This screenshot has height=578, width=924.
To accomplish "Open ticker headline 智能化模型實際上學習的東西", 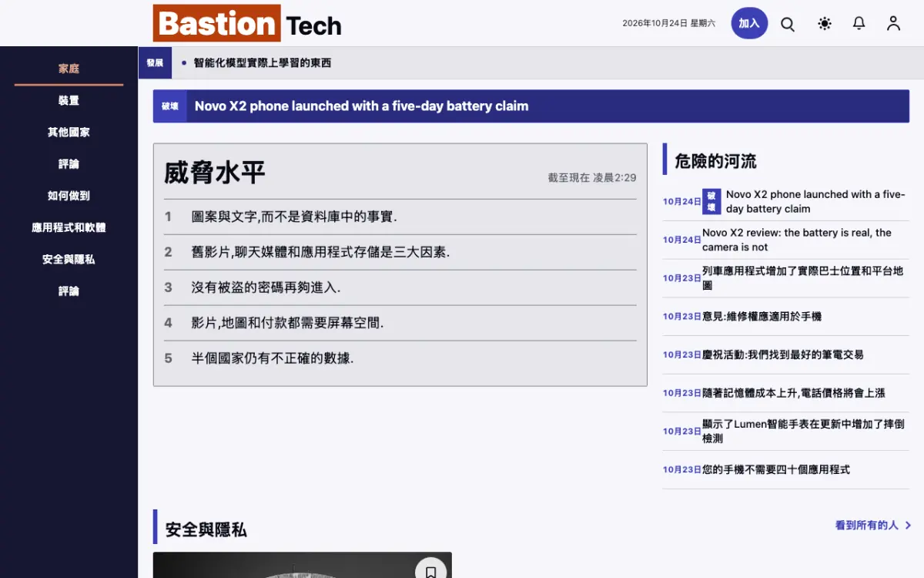I will pos(262,63).
